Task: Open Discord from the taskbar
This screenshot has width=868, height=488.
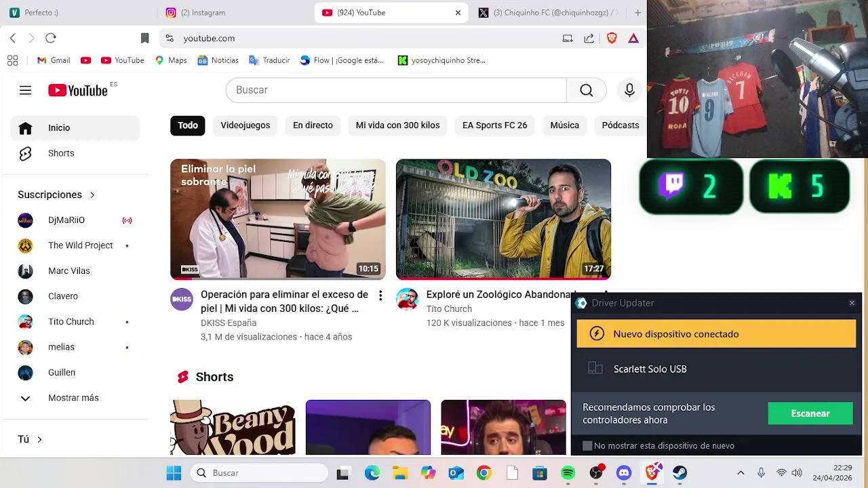Action: (624, 473)
